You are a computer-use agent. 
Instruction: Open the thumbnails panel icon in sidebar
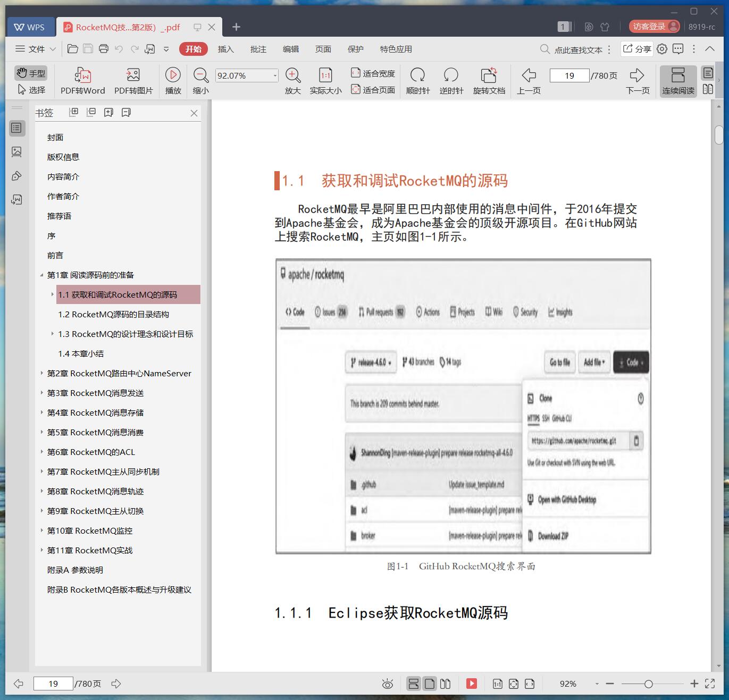pos(16,152)
